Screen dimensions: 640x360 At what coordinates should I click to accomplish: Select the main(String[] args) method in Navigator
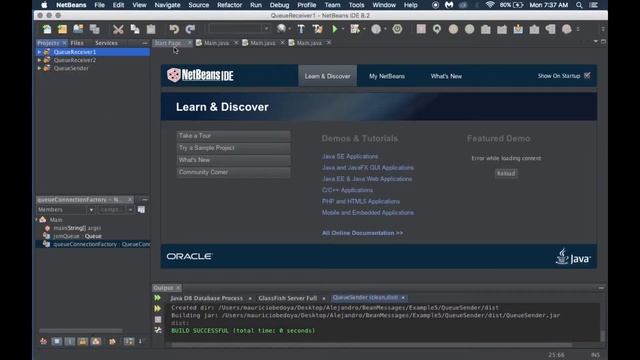pos(77,228)
